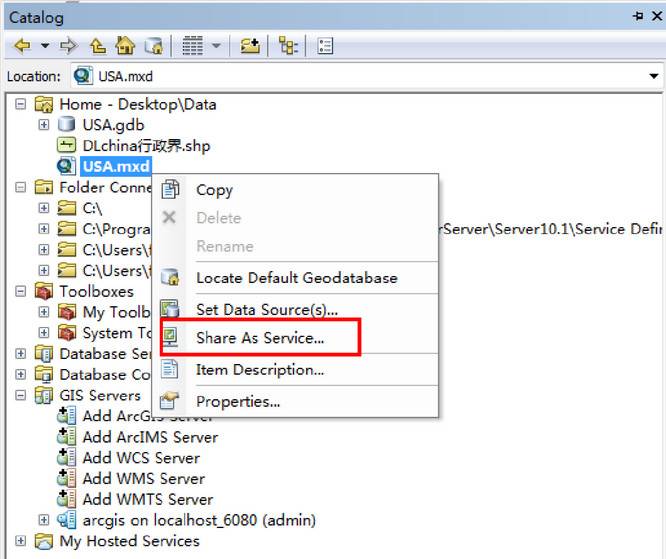This screenshot has width=666, height=559.
Task: Click the Add ArcGIS Server icon
Action: click(67, 416)
